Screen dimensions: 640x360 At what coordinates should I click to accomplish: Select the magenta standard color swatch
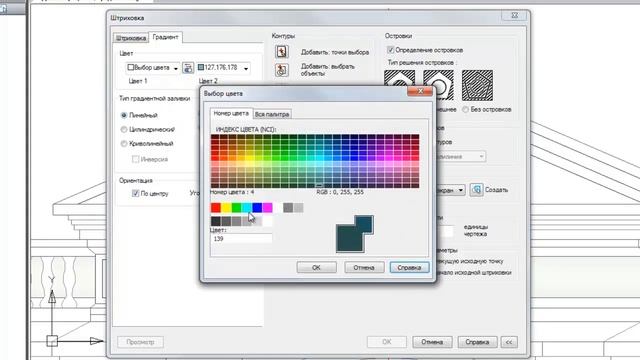tap(267, 208)
